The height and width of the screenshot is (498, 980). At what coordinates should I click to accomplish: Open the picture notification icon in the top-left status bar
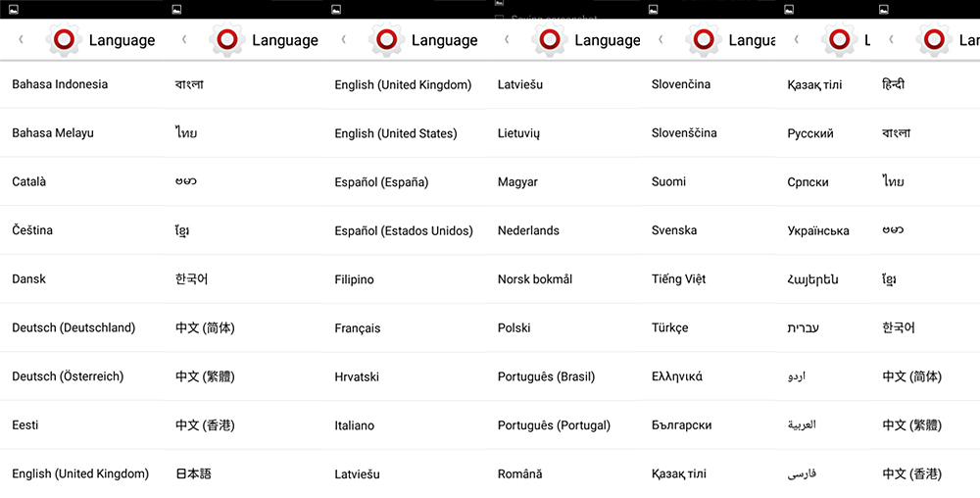13,10
